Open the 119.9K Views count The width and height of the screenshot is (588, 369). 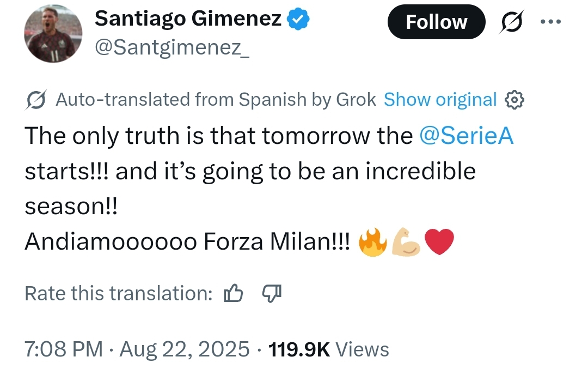(x=329, y=349)
